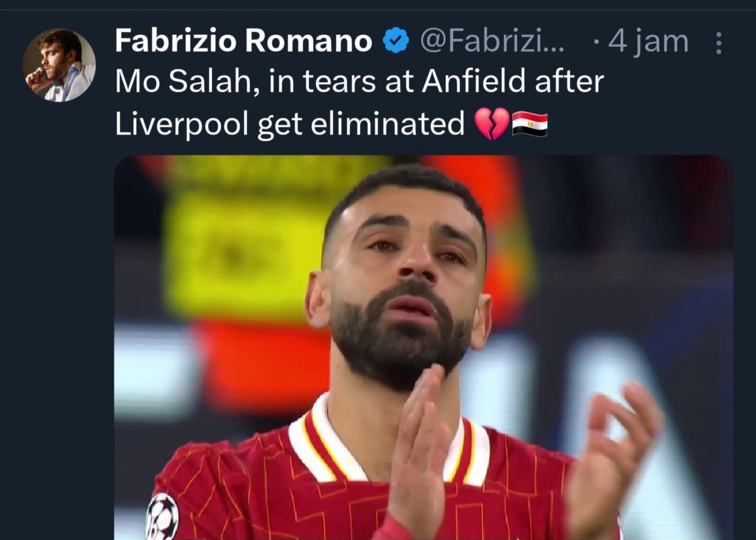The height and width of the screenshot is (540, 756).
Task: Open the Fabrizio Romano display name
Action: (244, 41)
